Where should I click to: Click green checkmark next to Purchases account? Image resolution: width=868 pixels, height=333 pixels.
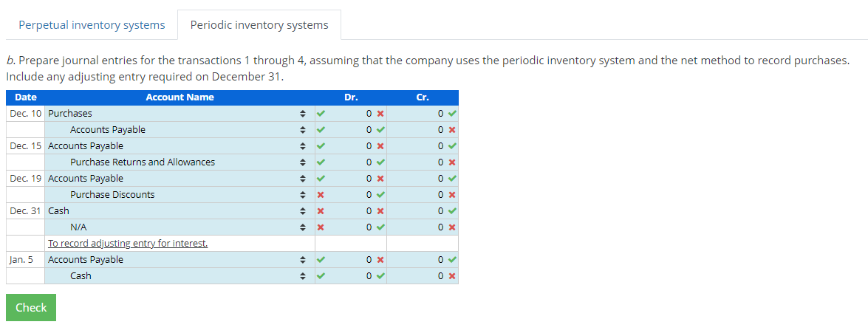(321, 114)
